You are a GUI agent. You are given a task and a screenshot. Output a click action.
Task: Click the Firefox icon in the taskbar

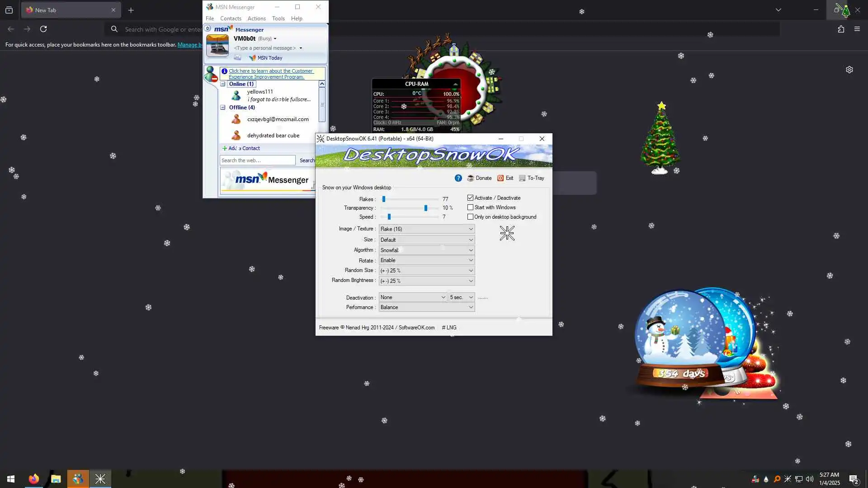[x=34, y=479]
